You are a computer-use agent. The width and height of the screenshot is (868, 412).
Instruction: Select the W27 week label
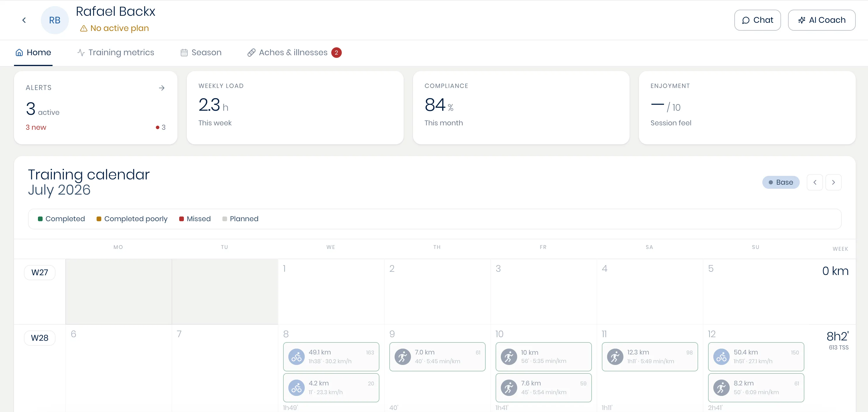[x=40, y=272]
